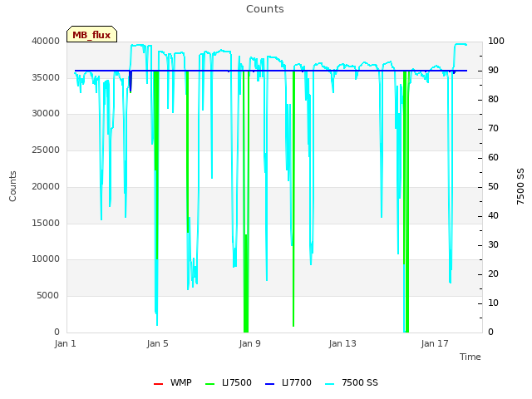Click the 25000 left axis tick label

pyautogui.click(x=46, y=150)
